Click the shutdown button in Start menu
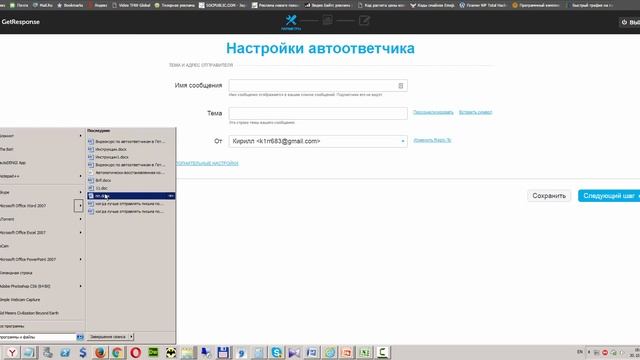This screenshot has width=640, height=360. [x=107, y=337]
